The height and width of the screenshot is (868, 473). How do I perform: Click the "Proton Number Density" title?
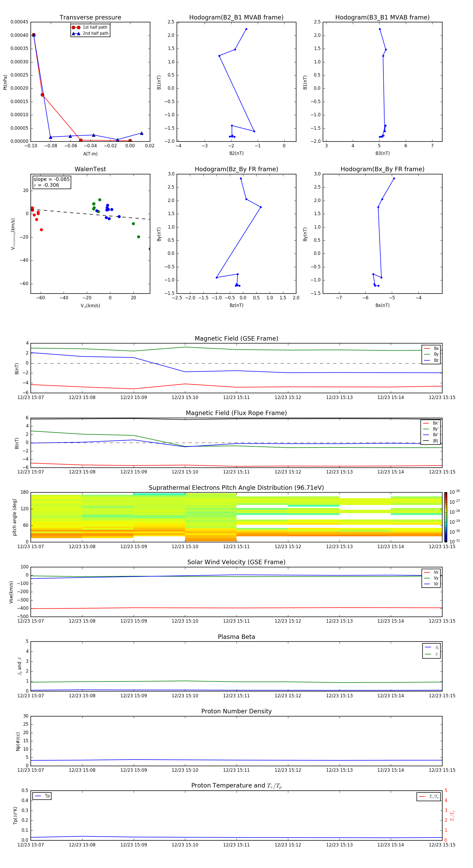coord(236,711)
